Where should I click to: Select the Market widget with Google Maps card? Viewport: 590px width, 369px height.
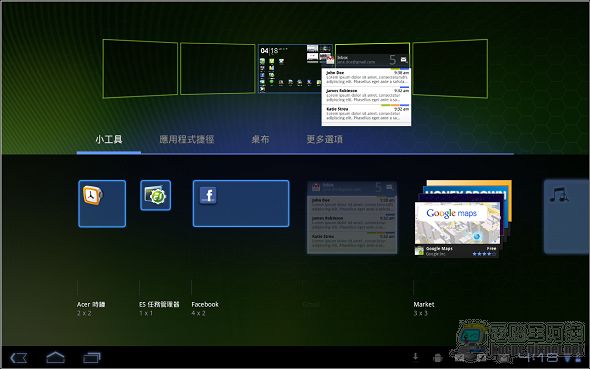(463, 219)
